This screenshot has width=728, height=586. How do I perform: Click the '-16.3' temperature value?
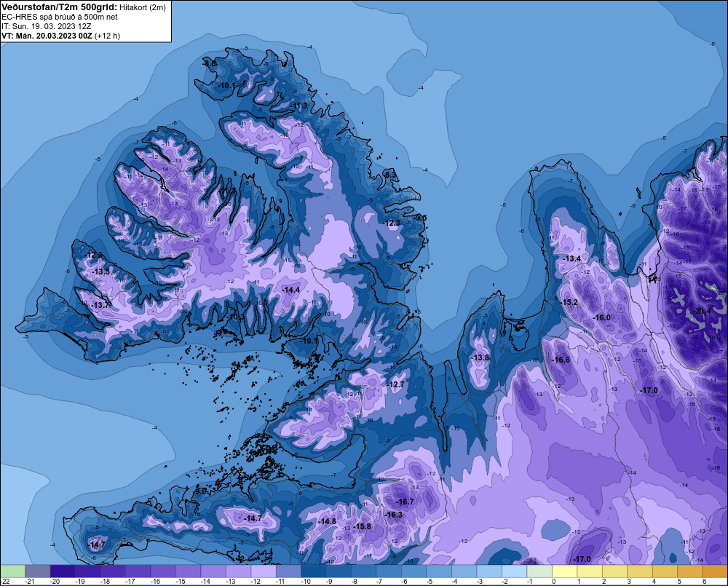pyautogui.click(x=394, y=515)
